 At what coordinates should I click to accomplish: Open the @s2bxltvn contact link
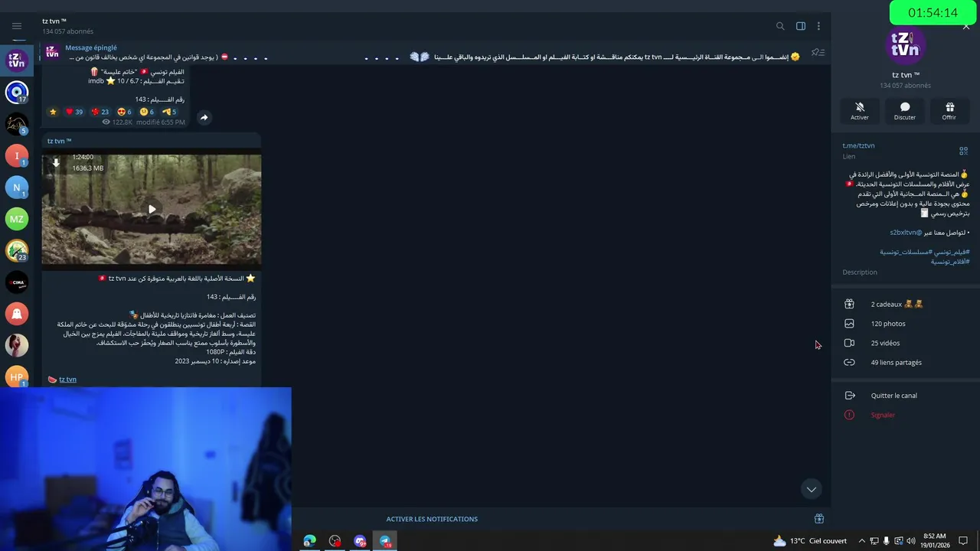906,233
